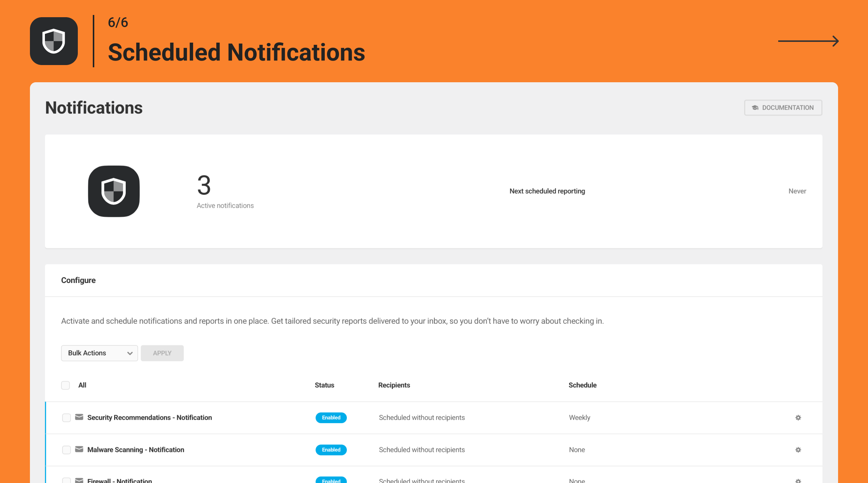Expand the Configure section
This screenshot has height=483, width=868.
pyautogui.click(x=78, y=280)
